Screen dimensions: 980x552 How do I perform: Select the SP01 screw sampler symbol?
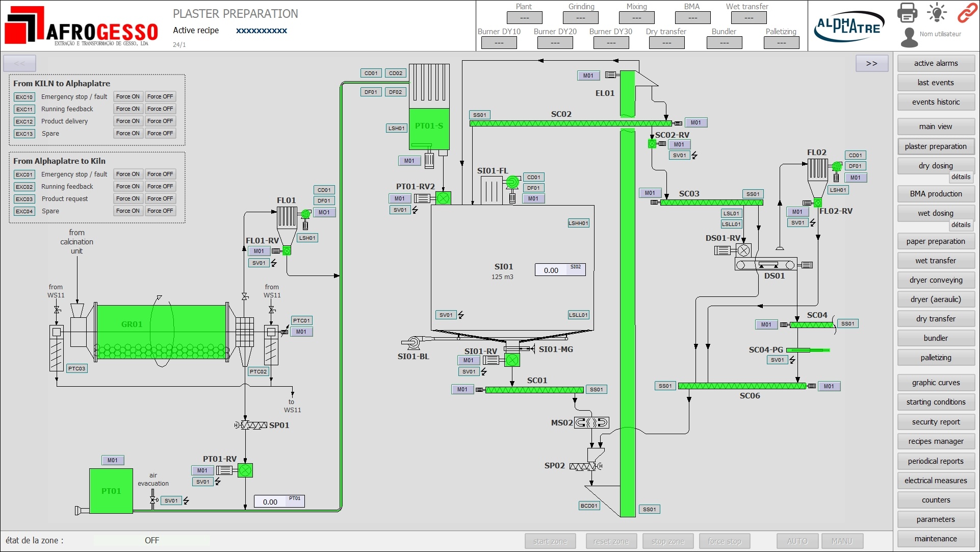tap(251, 425)
